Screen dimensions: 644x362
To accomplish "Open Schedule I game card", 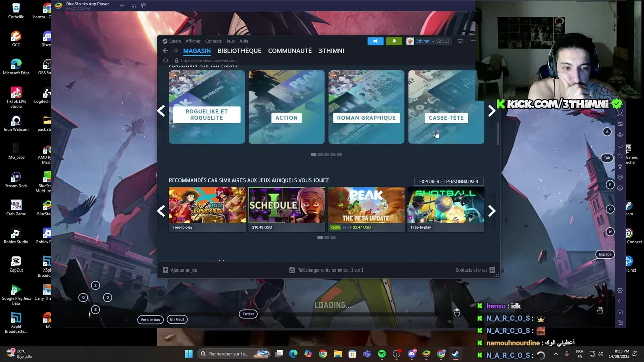I will (x=287, y=209).
